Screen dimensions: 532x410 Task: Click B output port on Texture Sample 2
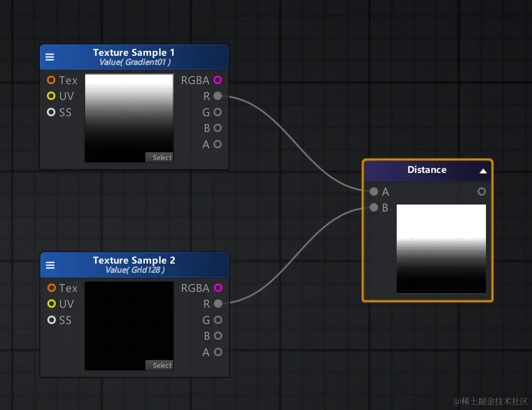point(218,336)
